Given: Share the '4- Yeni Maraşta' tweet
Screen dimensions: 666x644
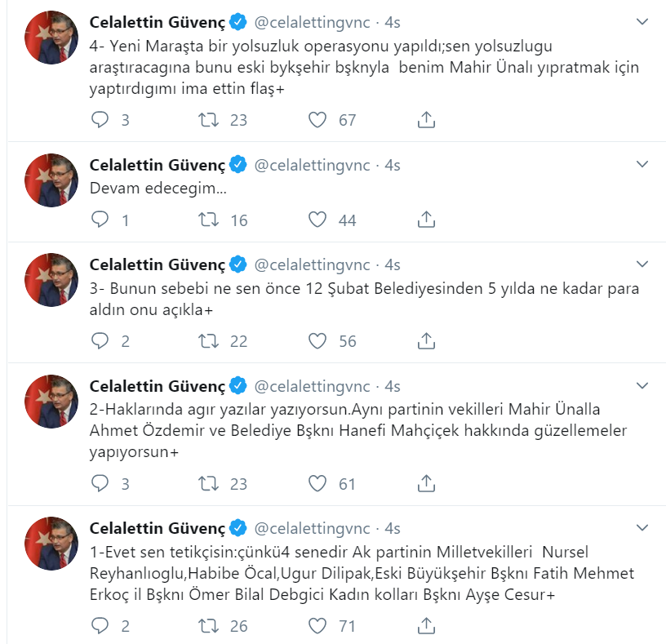Looking at the screenshot, I should click(x=425, y=120).
